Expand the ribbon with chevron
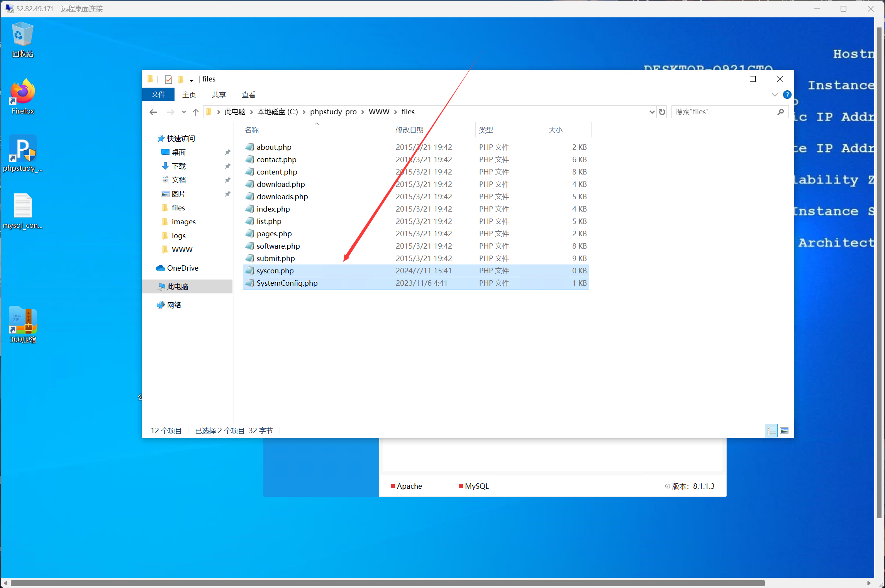 (x=775, y=95)
